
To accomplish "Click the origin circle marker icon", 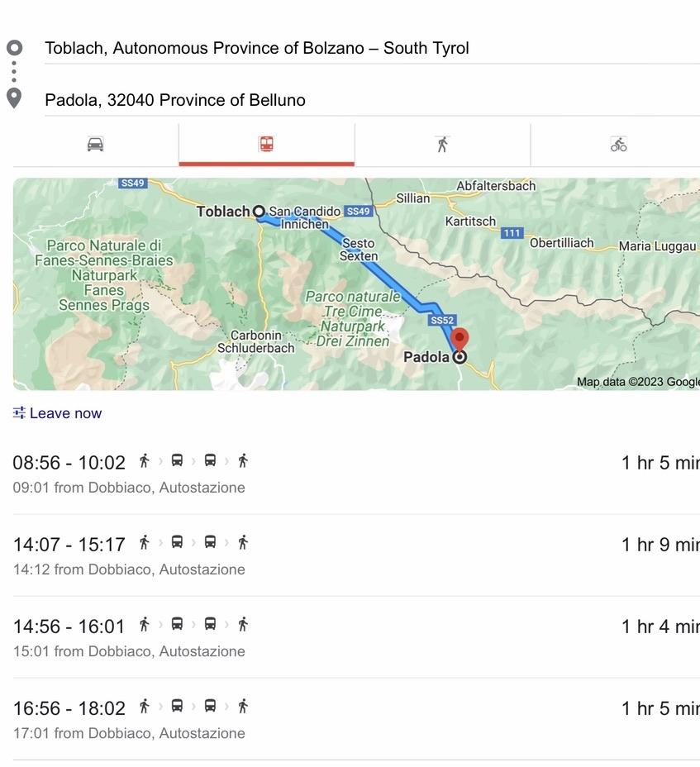I will click(x=14, y=48).
